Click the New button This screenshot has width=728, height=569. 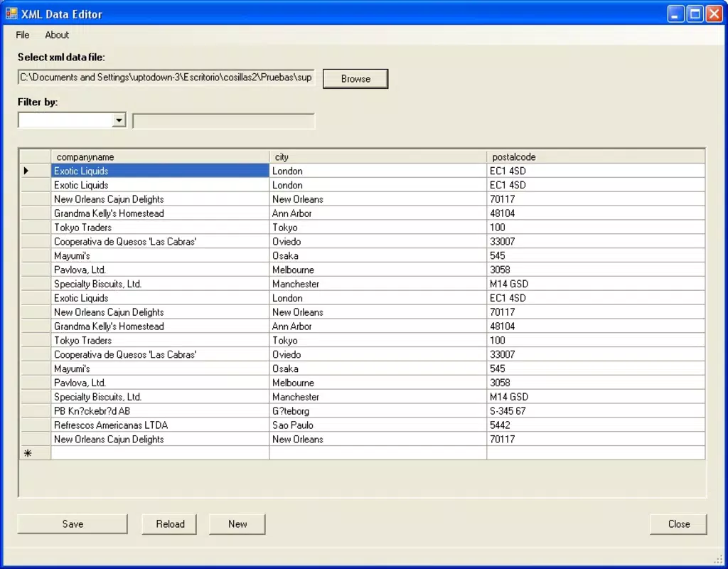237,524
